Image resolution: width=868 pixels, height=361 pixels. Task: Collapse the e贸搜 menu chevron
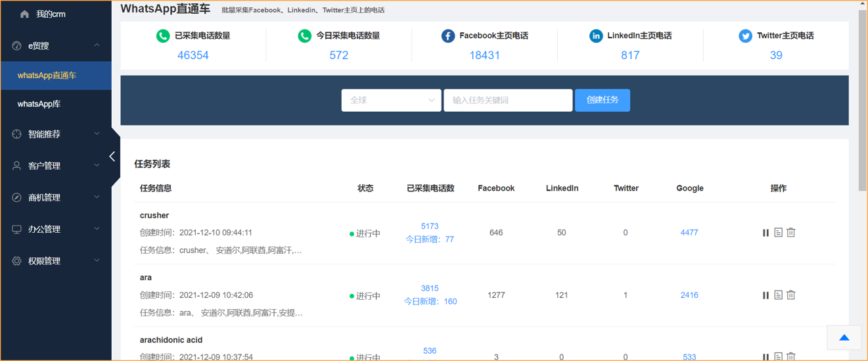[97, 45]
